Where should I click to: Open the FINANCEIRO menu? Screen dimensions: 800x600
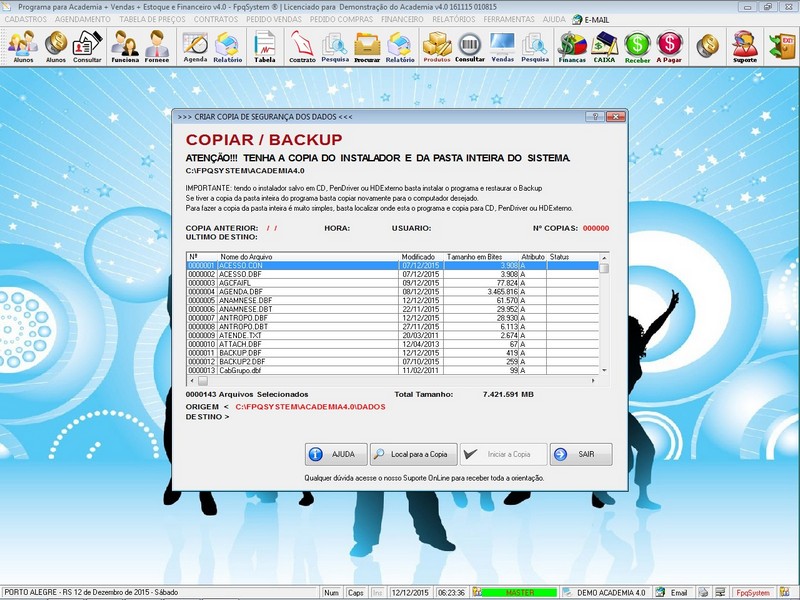coord(402,19)
